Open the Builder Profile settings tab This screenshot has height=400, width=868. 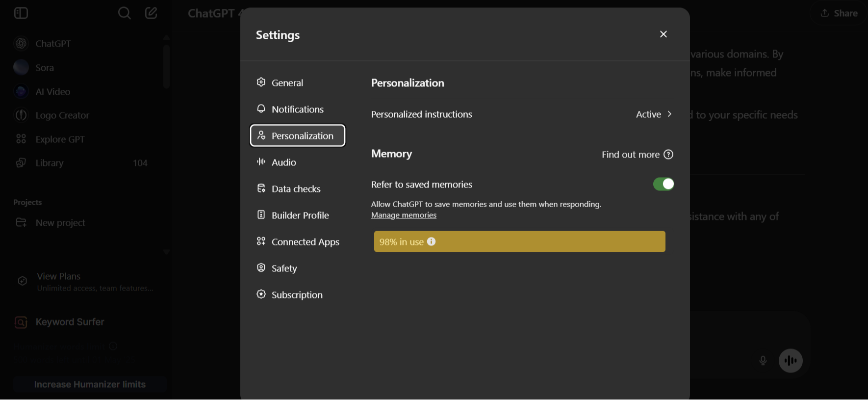(x=298, y=215)
